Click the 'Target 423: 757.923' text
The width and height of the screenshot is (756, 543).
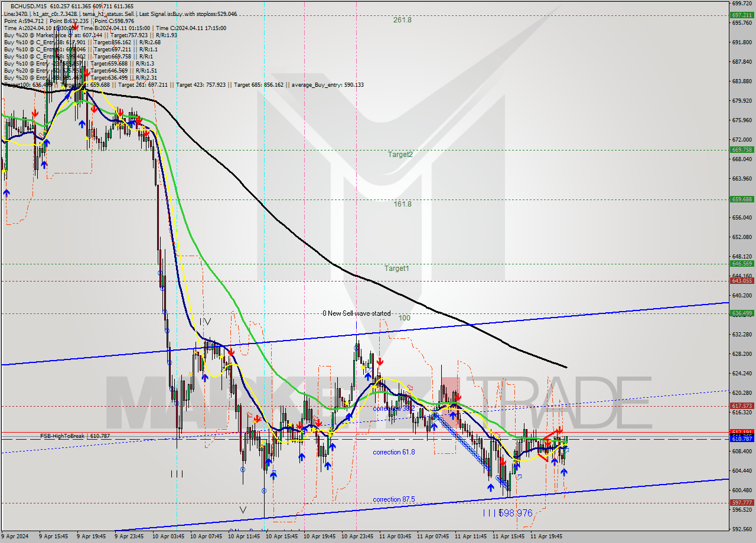201,85
